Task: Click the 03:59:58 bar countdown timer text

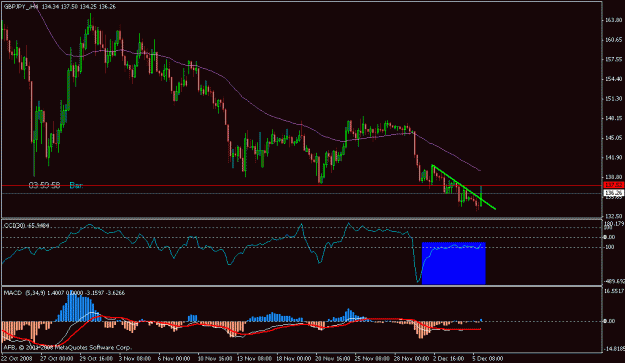Action: point(44,185)
